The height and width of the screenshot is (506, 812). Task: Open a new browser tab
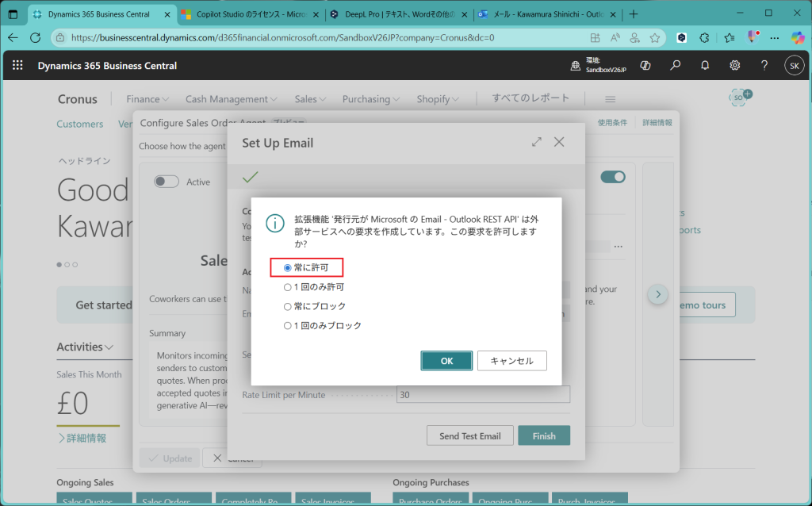(x=633, y=14)
